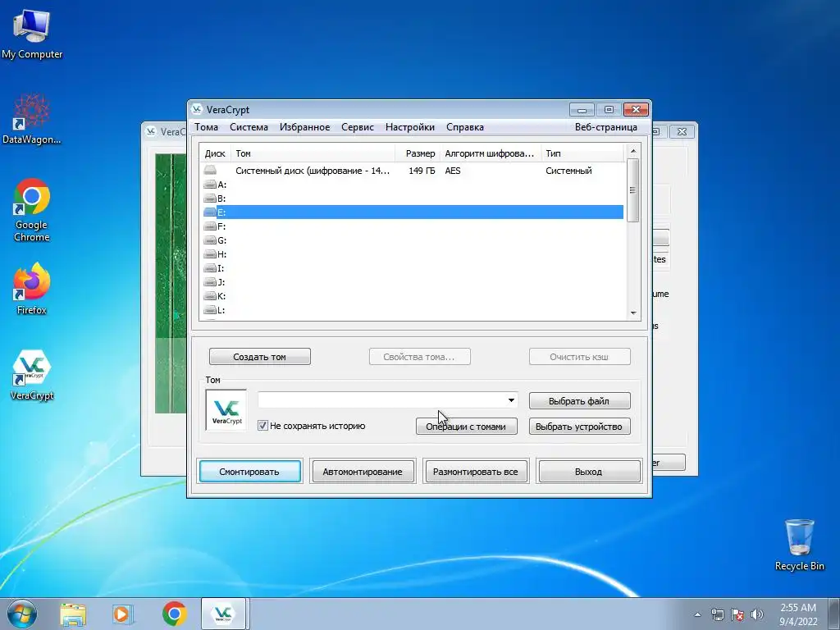Image resolution: width=840 pixels, height=630 pixels.
Task: Close the background VeraCrypt window
Action: point(682,131)
